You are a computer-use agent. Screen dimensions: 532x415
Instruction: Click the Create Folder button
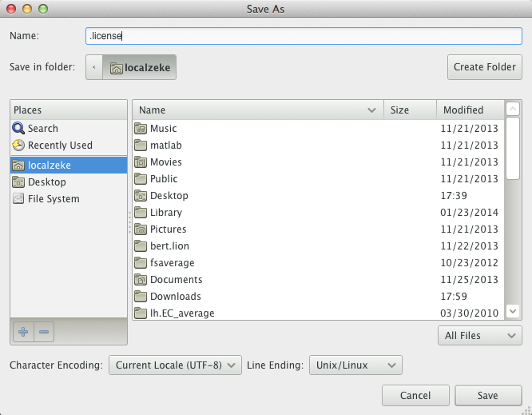[485, 67]
